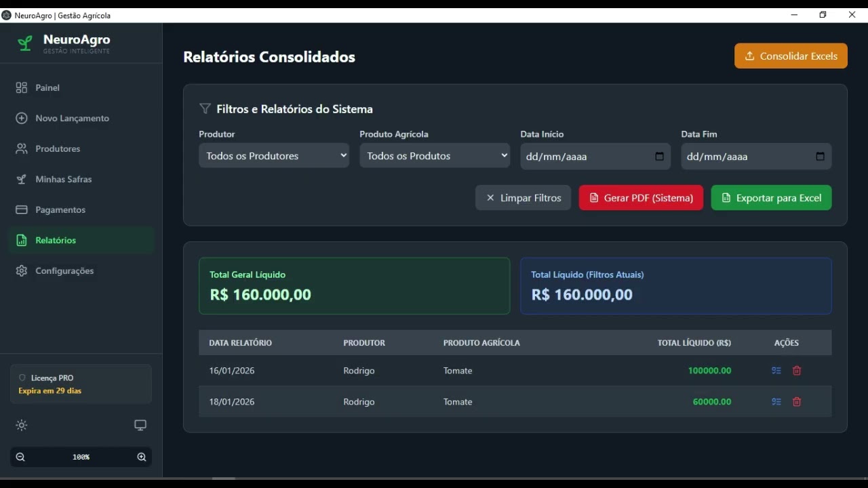Open Minhas Safras section
868x488 pixels.
point(81,179)
